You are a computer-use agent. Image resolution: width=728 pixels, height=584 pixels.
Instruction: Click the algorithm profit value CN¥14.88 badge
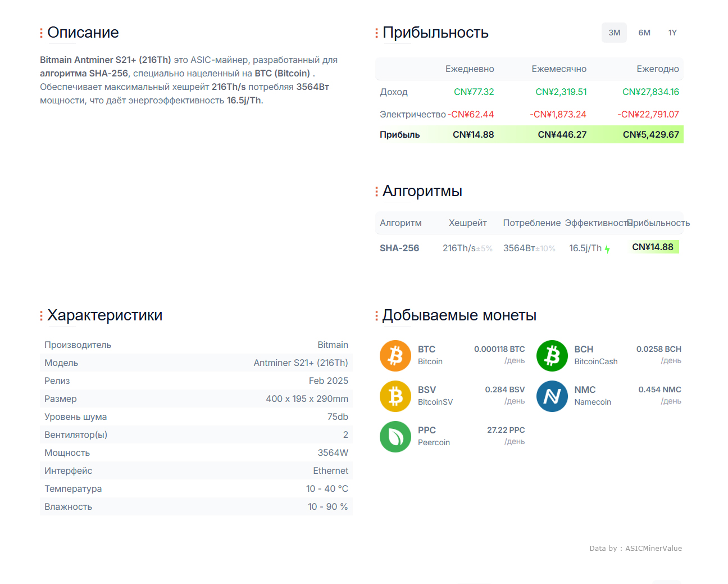click(653, 247)
